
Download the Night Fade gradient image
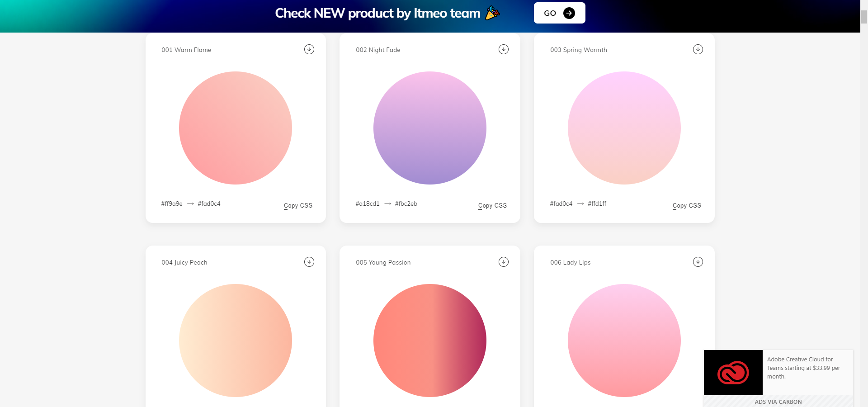point(504,49)
